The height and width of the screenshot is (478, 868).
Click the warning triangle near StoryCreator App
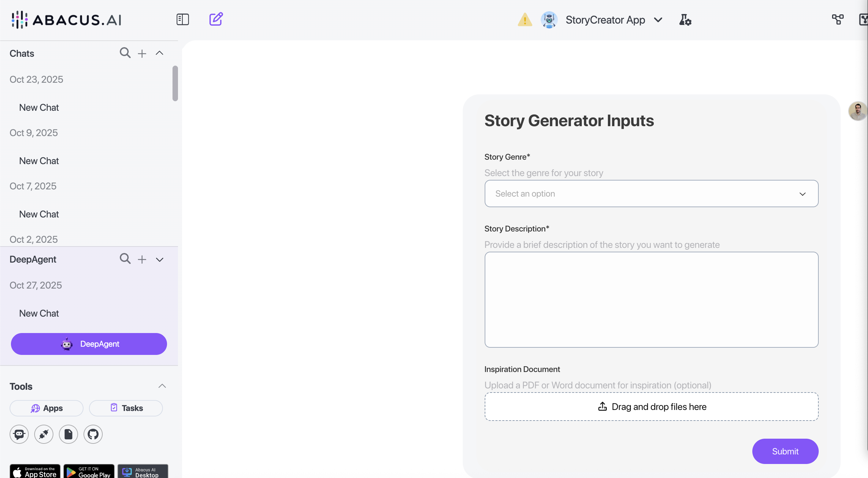[x=524, y=20]
